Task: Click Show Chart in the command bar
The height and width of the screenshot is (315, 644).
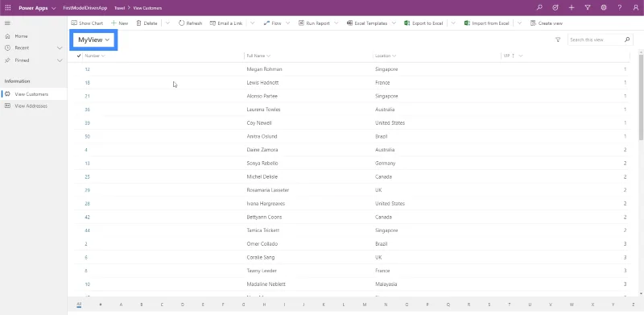Action: [x=87, y=23]
